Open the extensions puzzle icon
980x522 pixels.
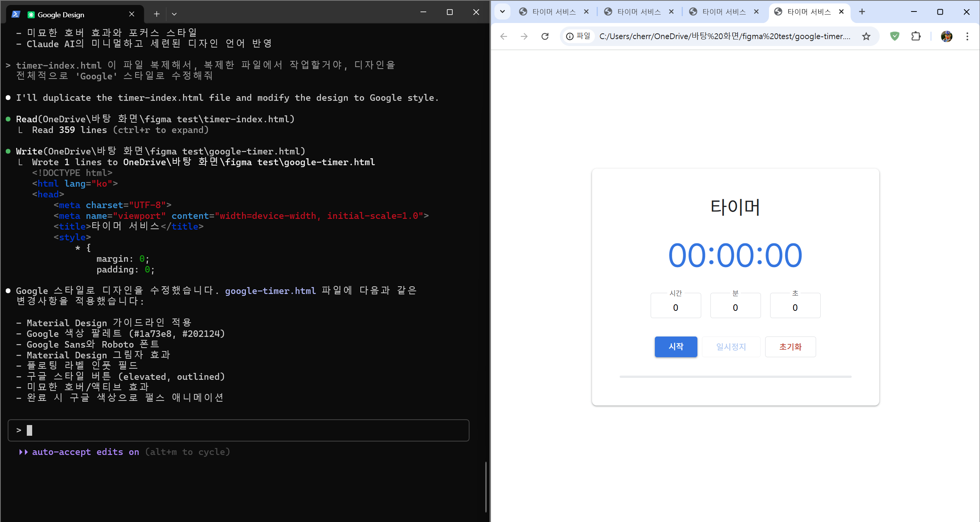[x=916, y=36]
